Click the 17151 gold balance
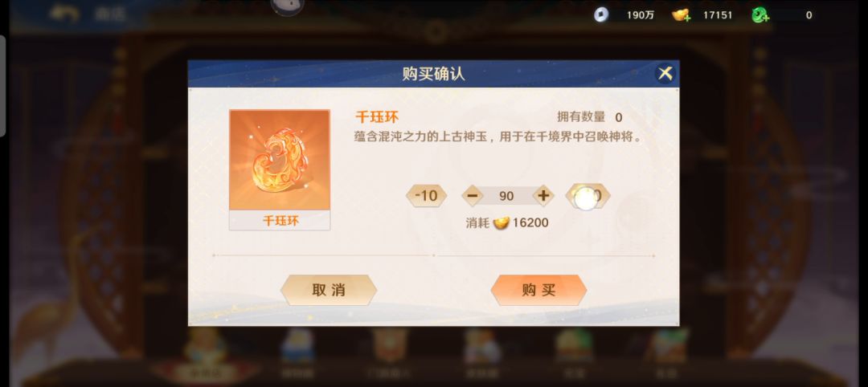Screen dimensions: 868x387 718,15
